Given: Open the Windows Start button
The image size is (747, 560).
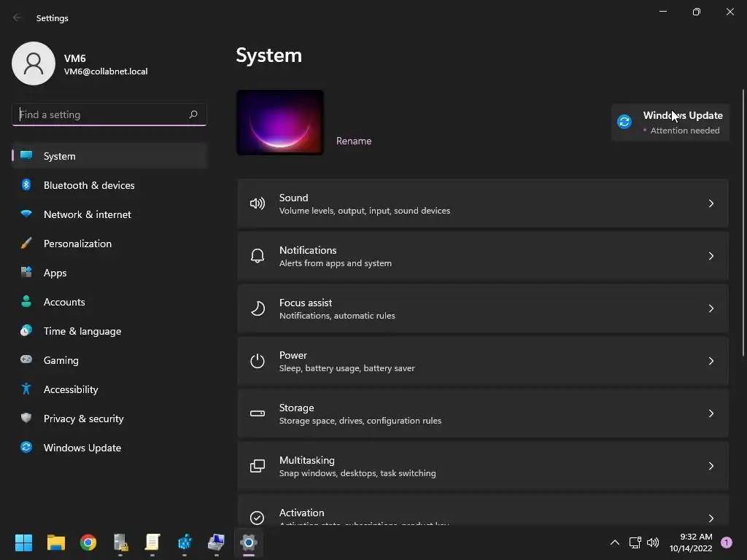Looking at the screenshot, I should 23,542.
